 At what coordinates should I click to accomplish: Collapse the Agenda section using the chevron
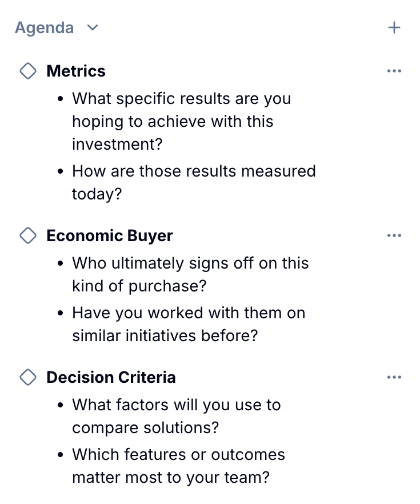click(93, 27)
